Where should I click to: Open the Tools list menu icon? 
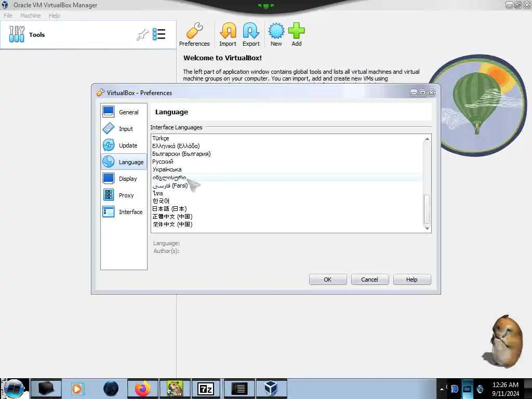(x=159, y=34)
